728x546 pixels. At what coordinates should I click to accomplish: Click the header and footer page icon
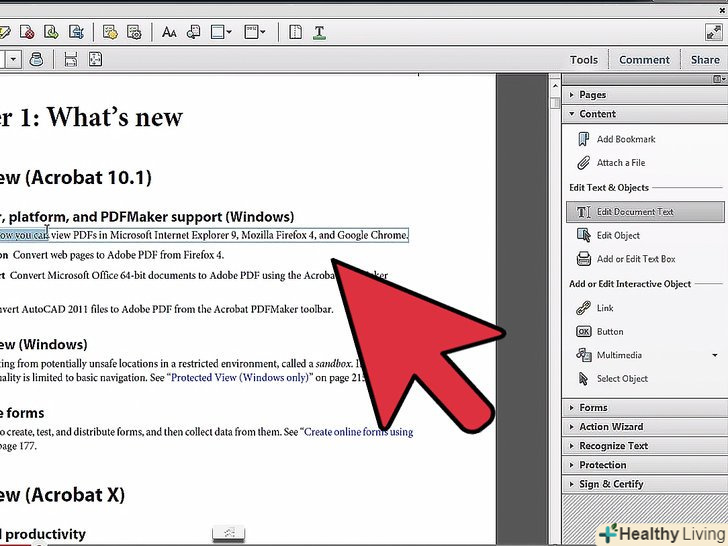[x=217, y=32]
